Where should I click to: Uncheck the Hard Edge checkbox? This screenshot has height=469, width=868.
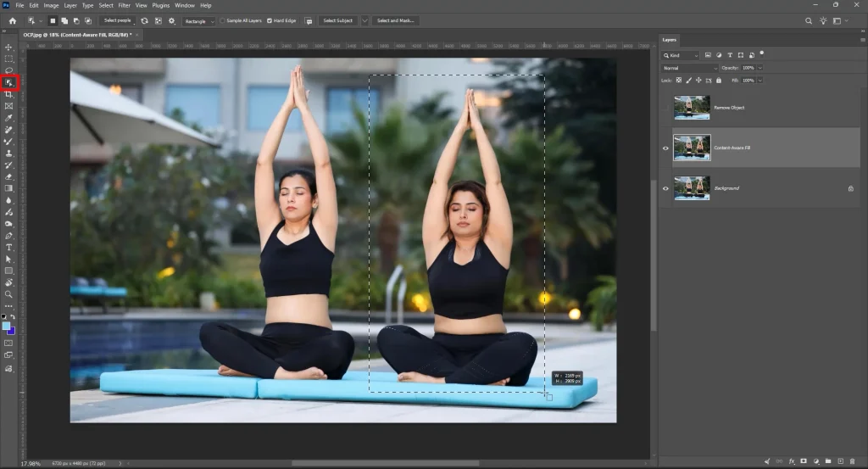(270, 21)
